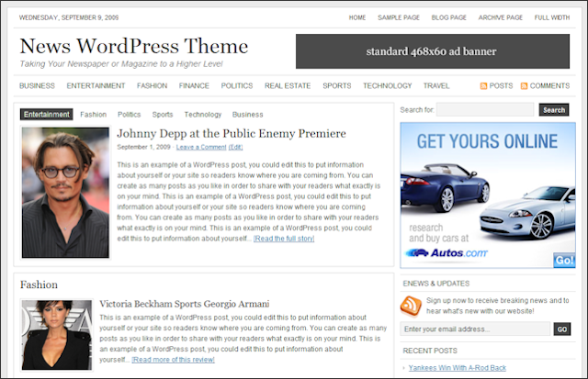
Task: Click the Fashion section heading
Action: 39,284
